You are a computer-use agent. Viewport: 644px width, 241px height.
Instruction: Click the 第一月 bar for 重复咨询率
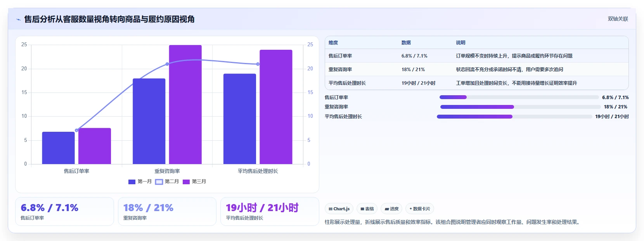149,121
